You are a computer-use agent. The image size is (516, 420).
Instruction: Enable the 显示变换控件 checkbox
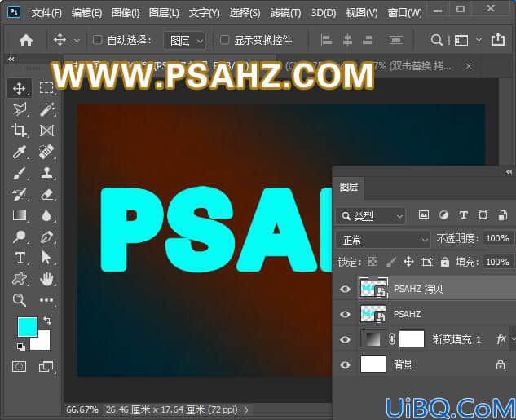coord(224,40)
